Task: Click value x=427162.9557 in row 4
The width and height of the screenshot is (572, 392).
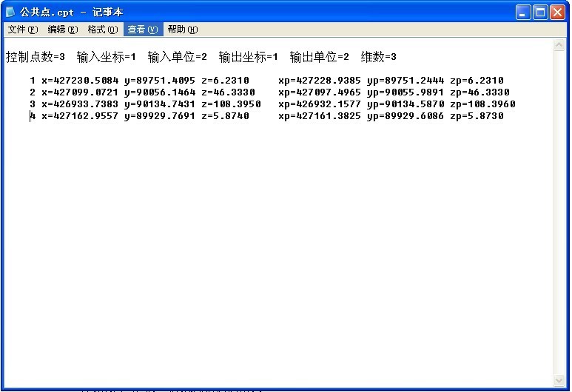Action: pyautogui.click(x=80, y=116)
